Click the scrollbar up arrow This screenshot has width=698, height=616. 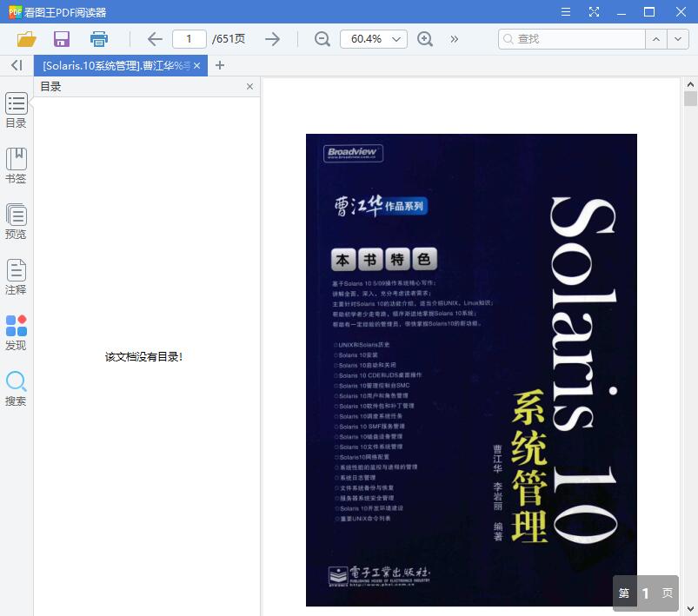point(690,84)
